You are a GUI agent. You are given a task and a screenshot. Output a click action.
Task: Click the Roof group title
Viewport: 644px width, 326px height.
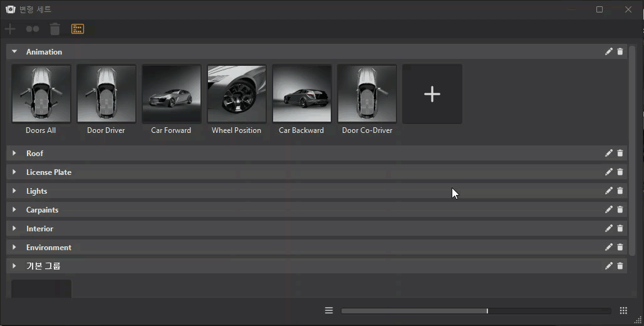click(34, 154)
